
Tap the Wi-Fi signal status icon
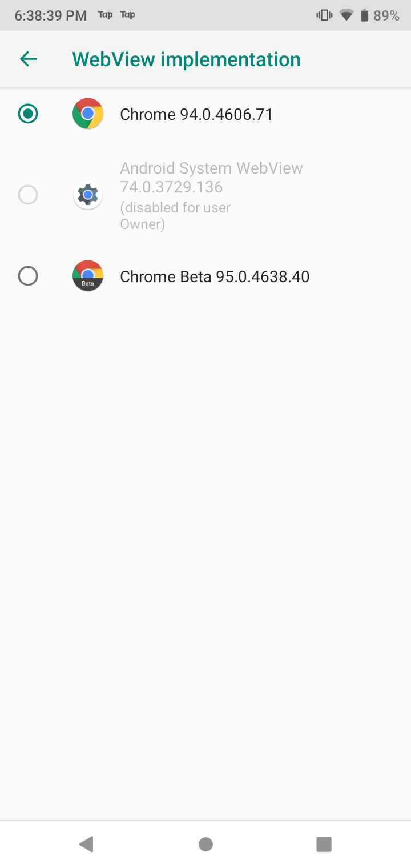click(346, 15)
